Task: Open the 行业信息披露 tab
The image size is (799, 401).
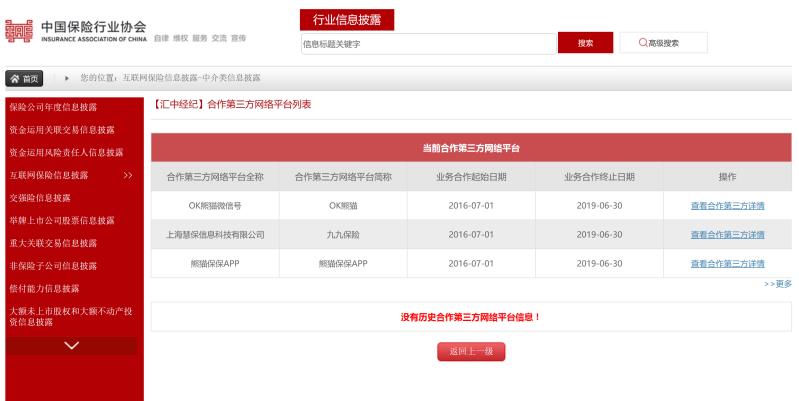Action: tap(347, 20)
